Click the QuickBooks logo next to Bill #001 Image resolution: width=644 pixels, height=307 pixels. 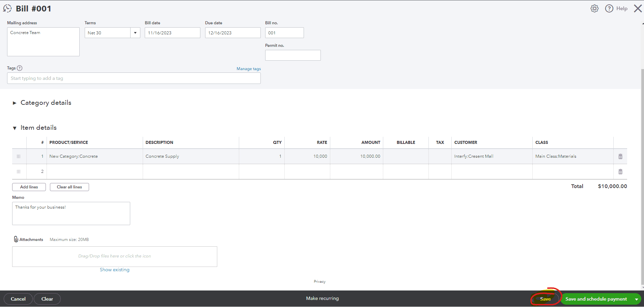(7, 8)
